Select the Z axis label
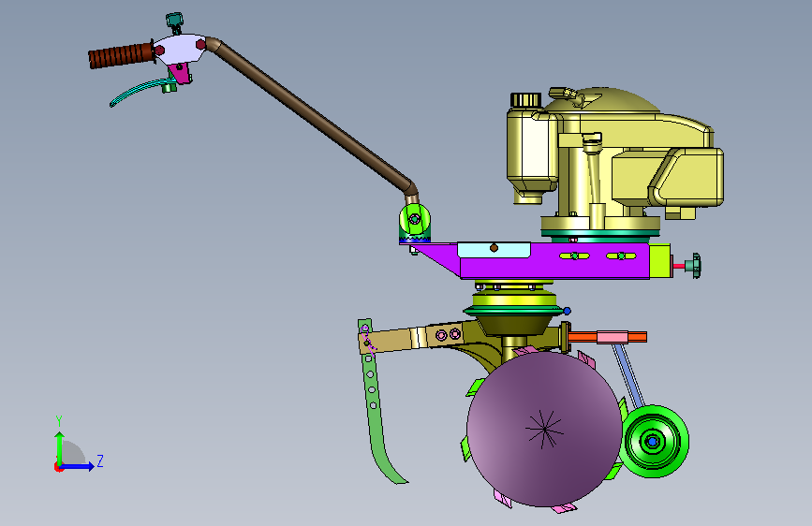 [100, 460]
